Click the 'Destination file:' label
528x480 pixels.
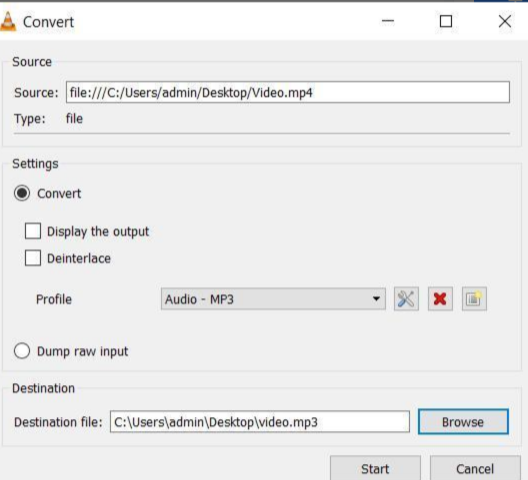(58, 422)
